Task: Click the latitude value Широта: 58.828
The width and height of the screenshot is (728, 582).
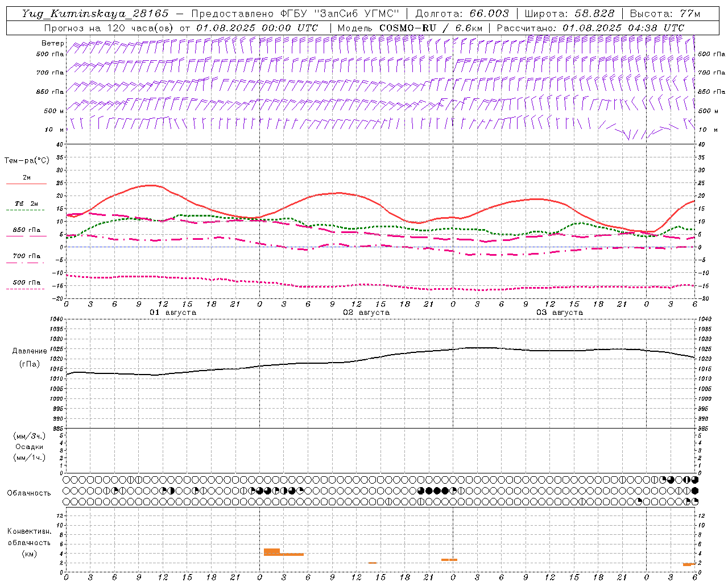Action: 569,14
